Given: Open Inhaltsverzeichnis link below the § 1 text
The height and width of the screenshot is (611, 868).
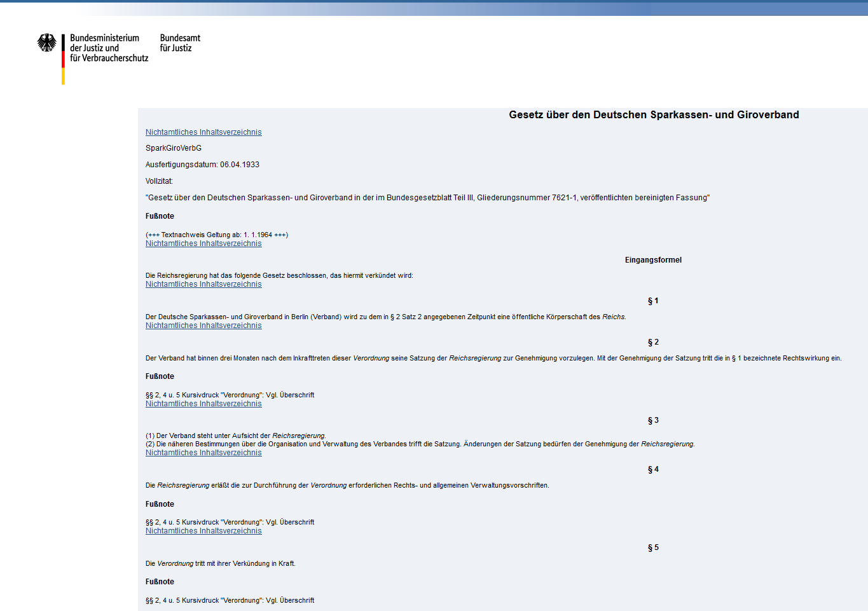Looking at the screenshot, I should [203, 326].
